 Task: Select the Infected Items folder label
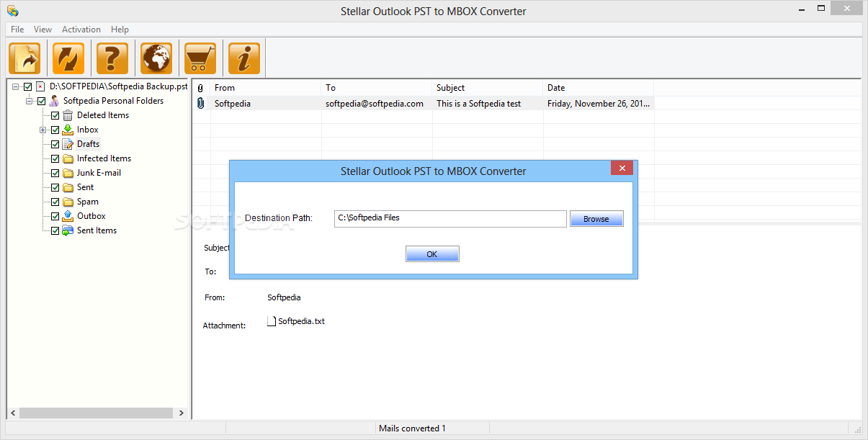(104, 158)
